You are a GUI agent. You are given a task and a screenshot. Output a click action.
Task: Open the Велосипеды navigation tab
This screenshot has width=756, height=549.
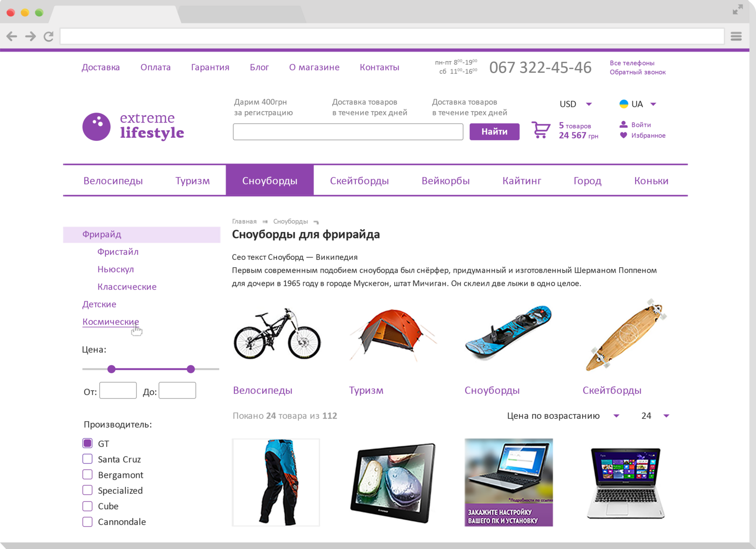click(x=113, y=181)
